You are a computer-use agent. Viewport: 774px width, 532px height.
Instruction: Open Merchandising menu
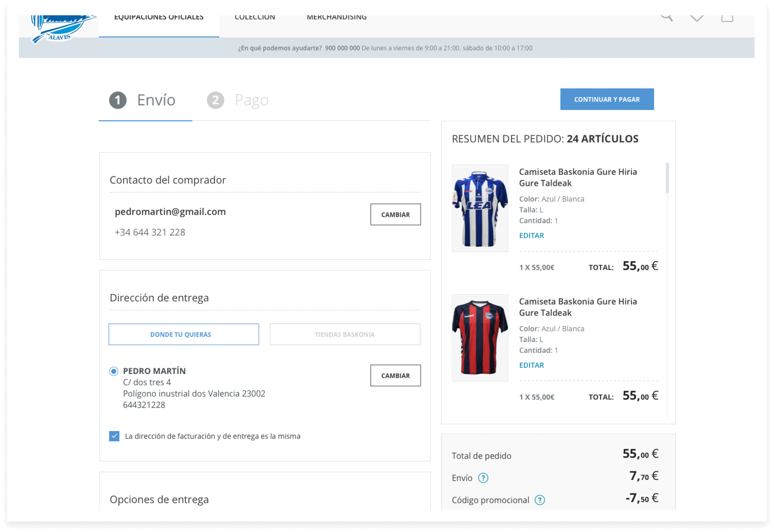click(x=336, y=17)
